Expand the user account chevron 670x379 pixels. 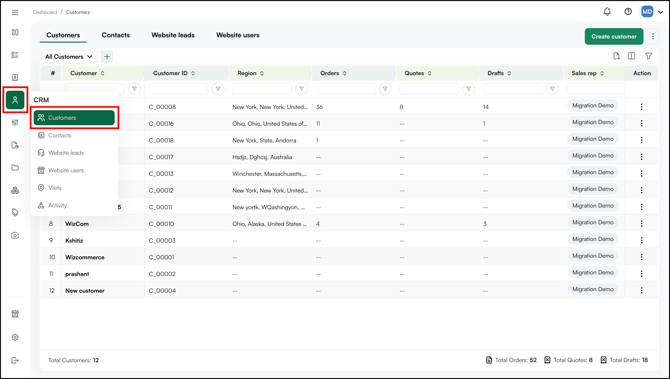click(x=661, y=12)
